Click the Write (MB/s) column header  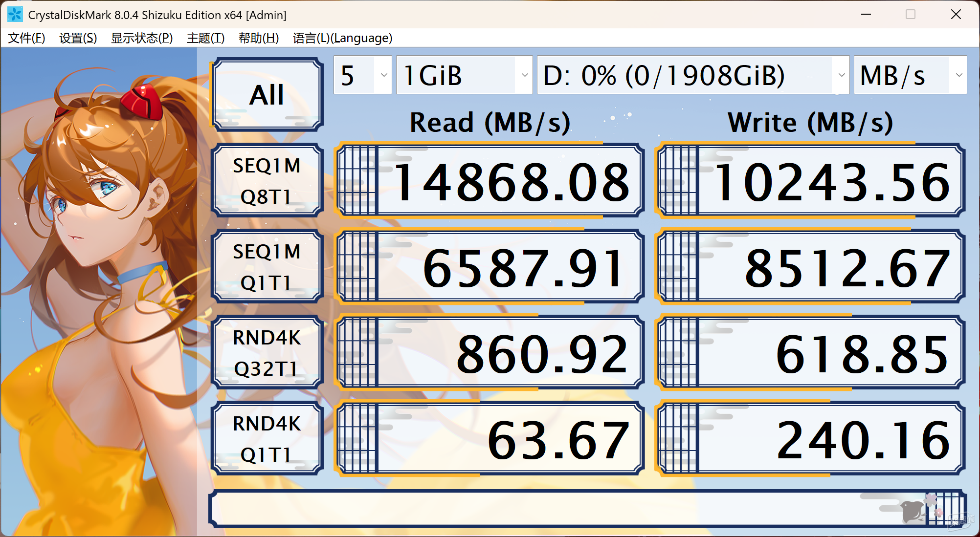point(810,122)
